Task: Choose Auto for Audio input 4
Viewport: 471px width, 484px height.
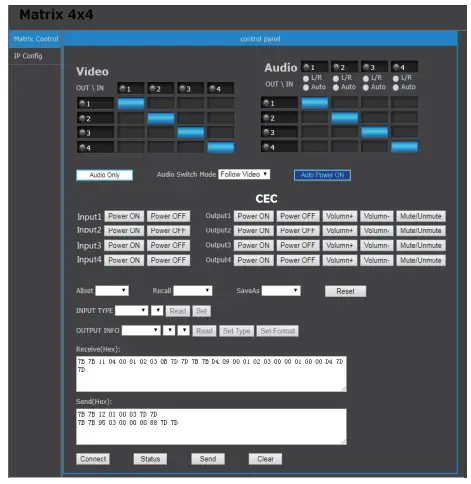Action: (396, 88)
